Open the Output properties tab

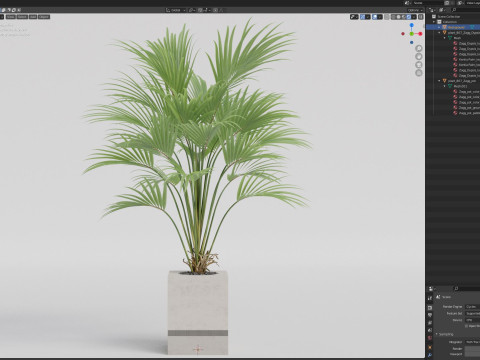tap(430, 315)
